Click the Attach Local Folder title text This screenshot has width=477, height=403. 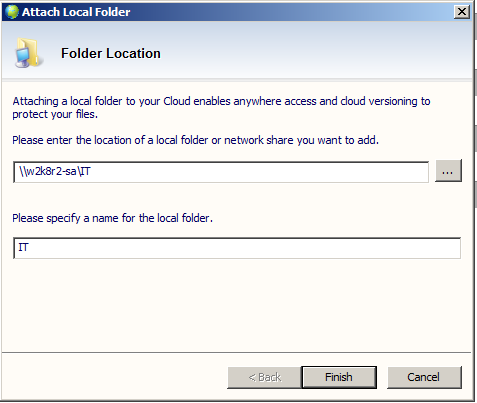(x=76, y=12)
